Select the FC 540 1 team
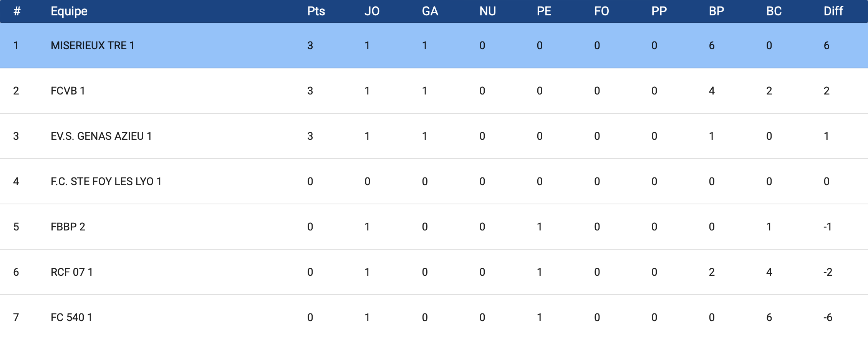 pyautogui.click(x=71, y=318)
